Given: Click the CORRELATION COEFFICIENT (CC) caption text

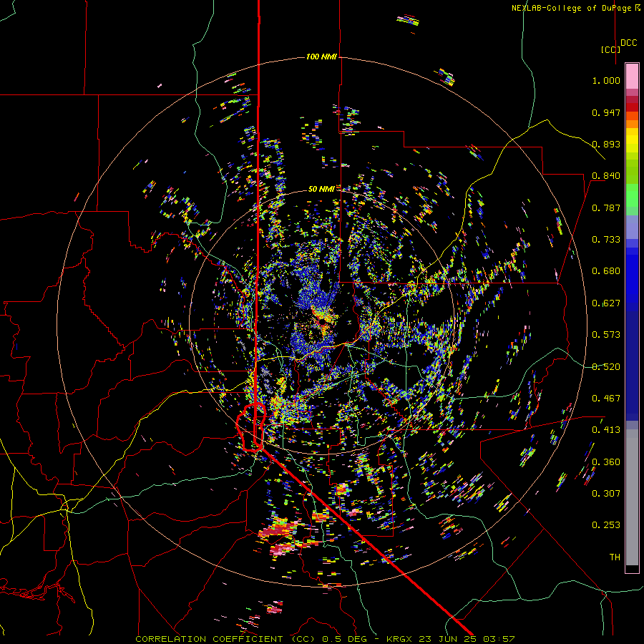Looking at the screenshot, I should point(225,639).
